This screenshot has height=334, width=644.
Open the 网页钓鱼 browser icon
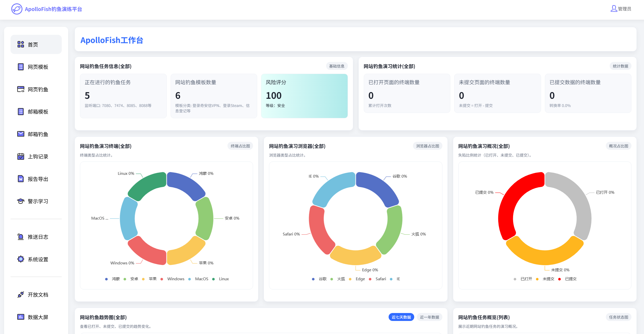click(x=21, y=89)
